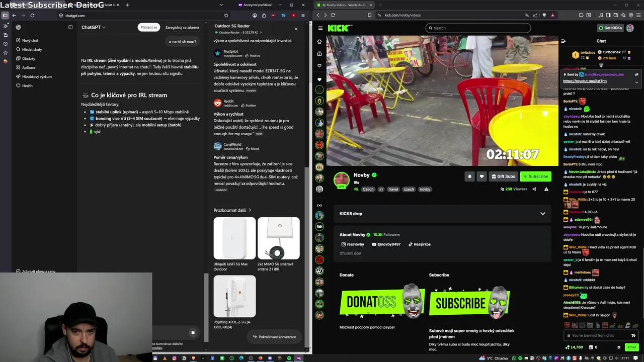
Task: Open Kick browse icon in sidebar
Action: 319,54
